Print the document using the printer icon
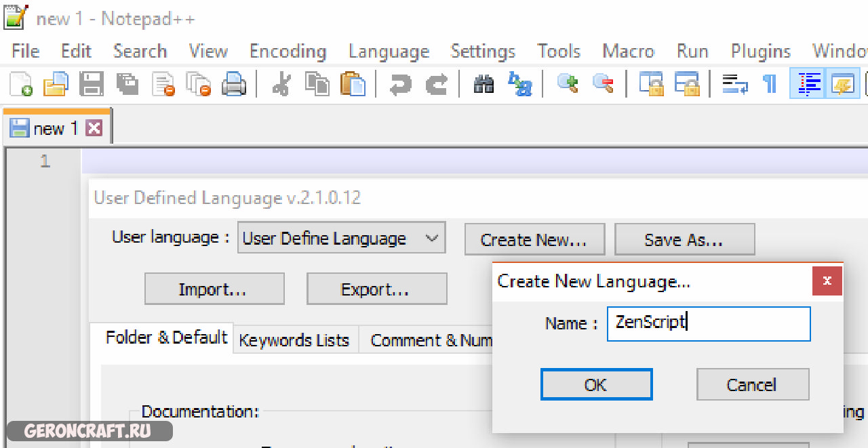The image size is (868, 448). [234, 85]
